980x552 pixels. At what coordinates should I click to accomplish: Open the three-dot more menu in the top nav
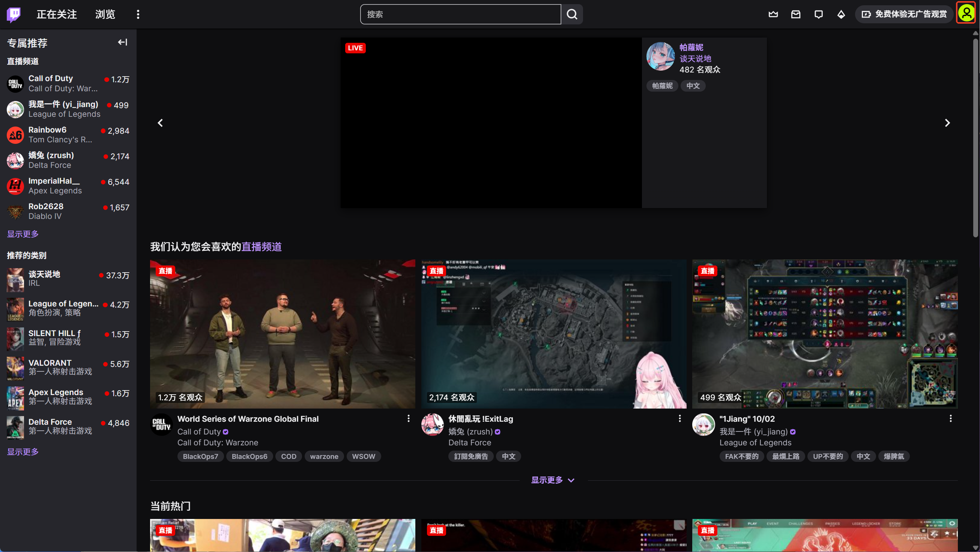[138, 15]
